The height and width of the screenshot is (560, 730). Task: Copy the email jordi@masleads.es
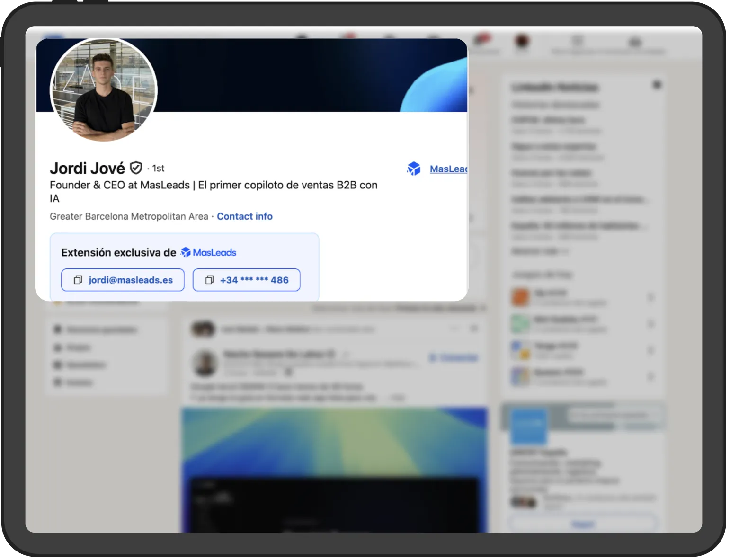[x=123, y=280]
